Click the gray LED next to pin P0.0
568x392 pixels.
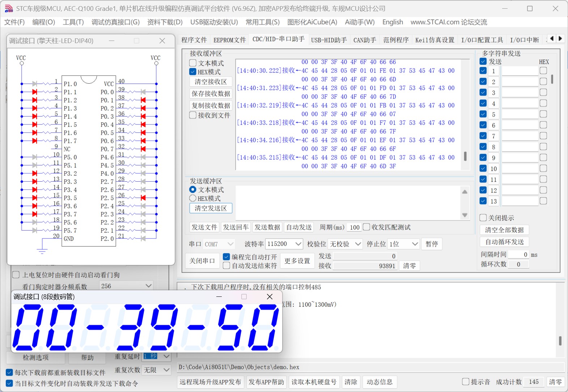[143, 92]
